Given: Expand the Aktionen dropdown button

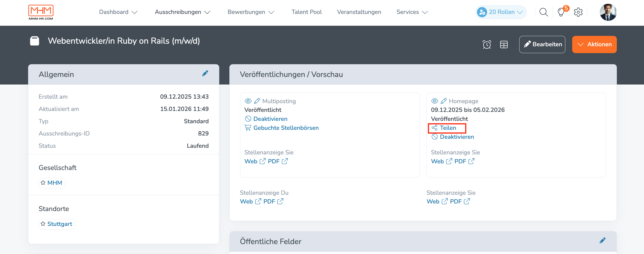Looking at the screenshot, I should click(594, 44).
